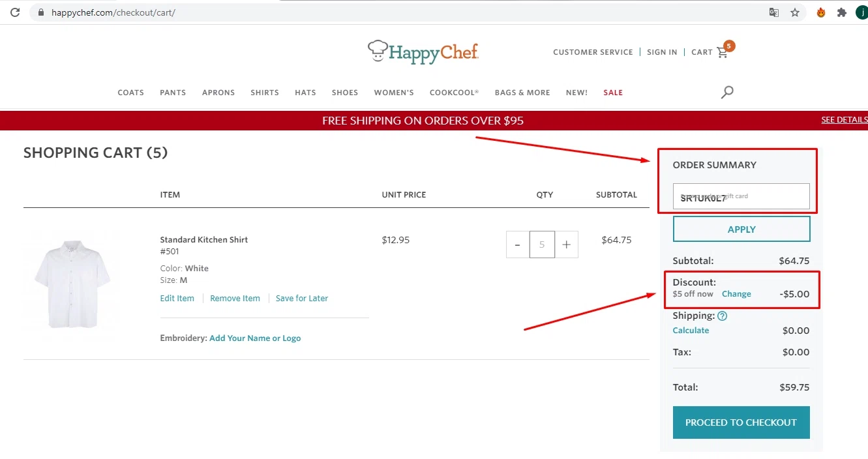Reload the page with browser refresh icon
Image resolution: width=868 pixels, height=459 pixels.
coord(14,12)
